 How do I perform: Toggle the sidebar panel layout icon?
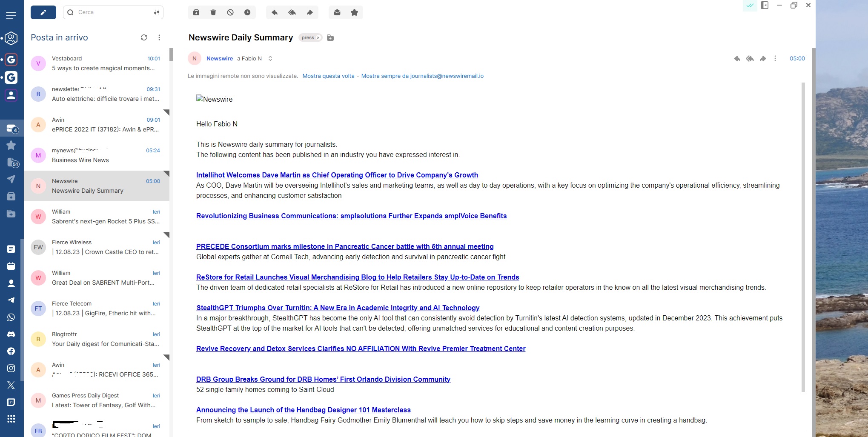coord(765,6)
